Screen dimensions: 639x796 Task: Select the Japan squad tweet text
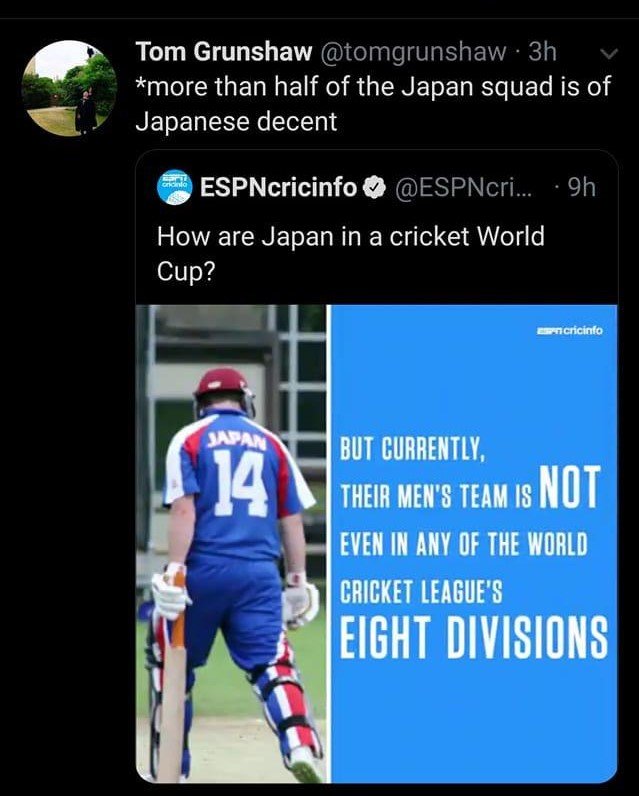pos(372,104)
